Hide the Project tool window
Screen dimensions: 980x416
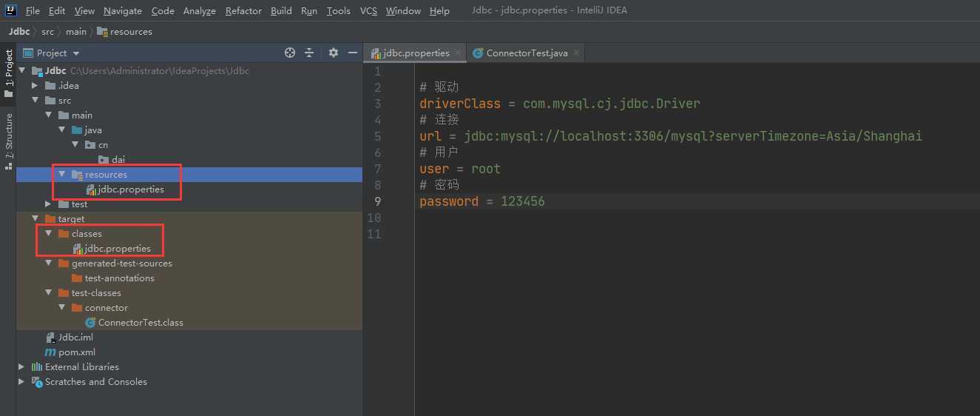(x=353, y=53)
